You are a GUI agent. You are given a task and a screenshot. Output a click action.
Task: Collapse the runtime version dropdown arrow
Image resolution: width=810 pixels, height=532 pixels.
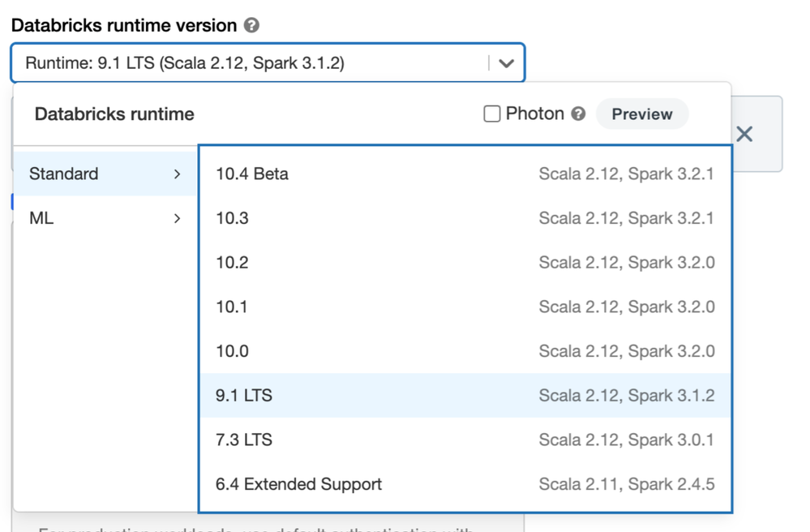(x=507, y=63)
